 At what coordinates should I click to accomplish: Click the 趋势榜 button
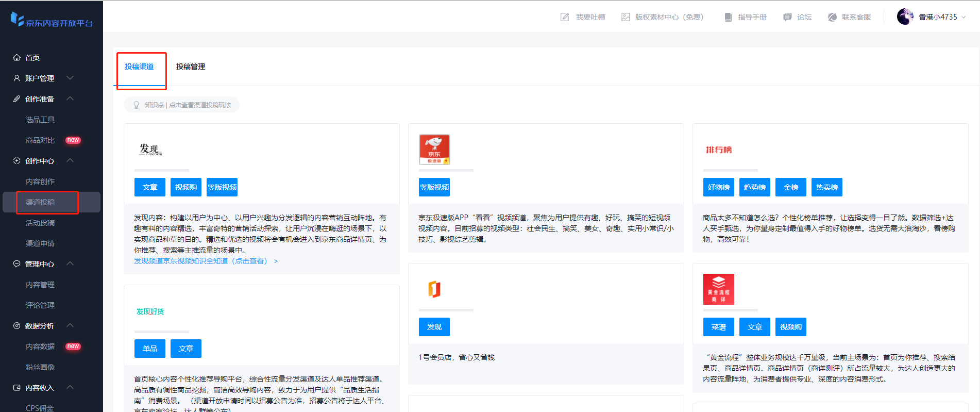pyautogui.click(x=755, y=187)
